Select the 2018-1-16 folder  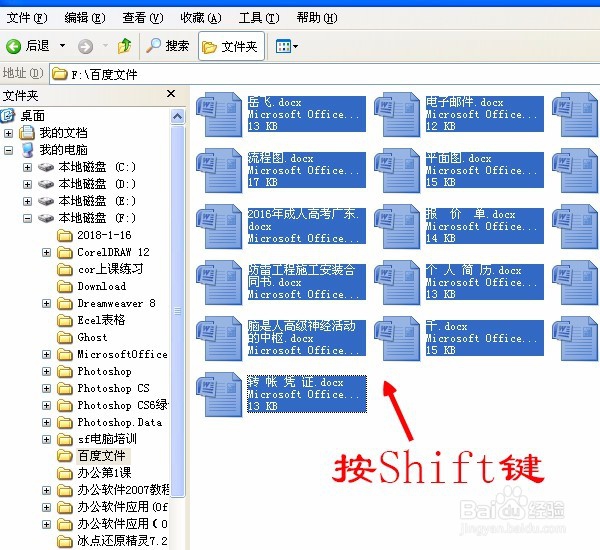[104, 235]
